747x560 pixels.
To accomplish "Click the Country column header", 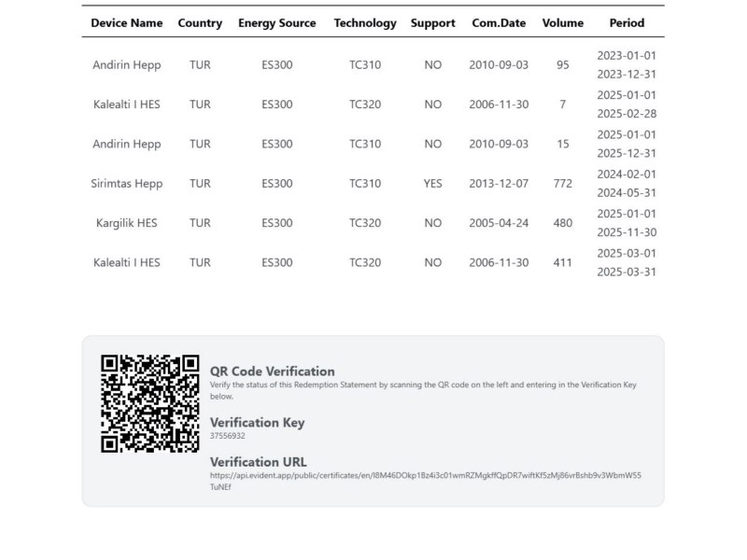I will tap(200, 22).
